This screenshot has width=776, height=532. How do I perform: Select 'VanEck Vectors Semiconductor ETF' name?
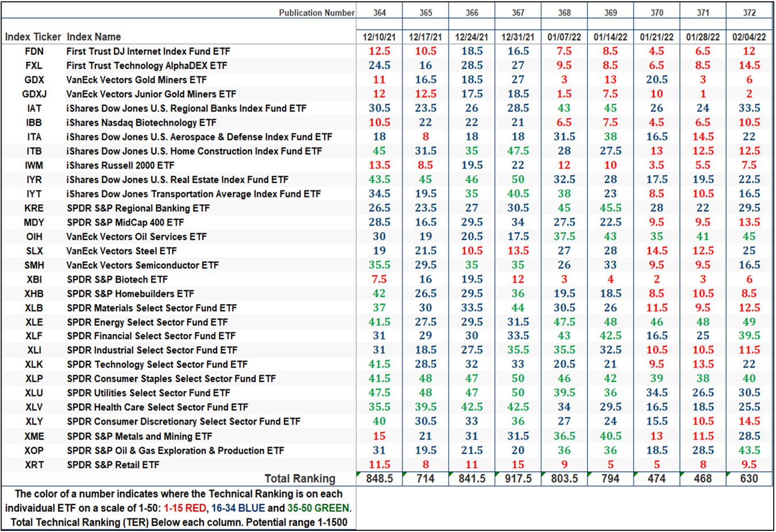coord(142,265)
